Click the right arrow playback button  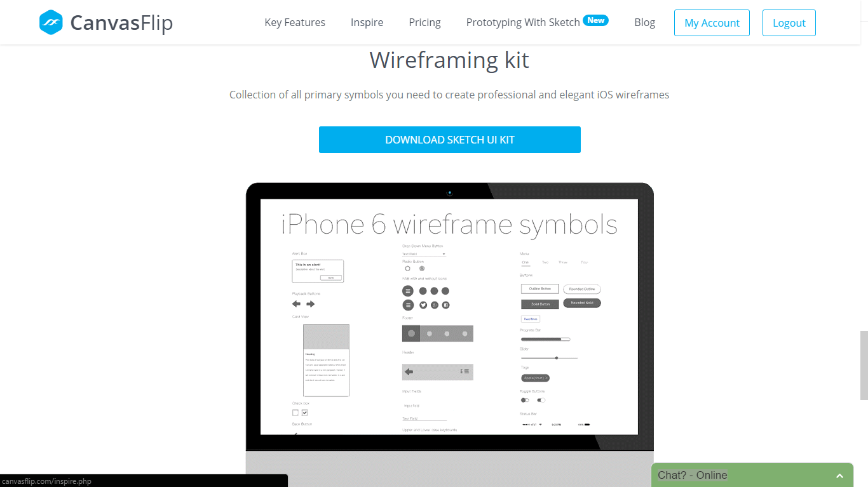click(311, 304)
